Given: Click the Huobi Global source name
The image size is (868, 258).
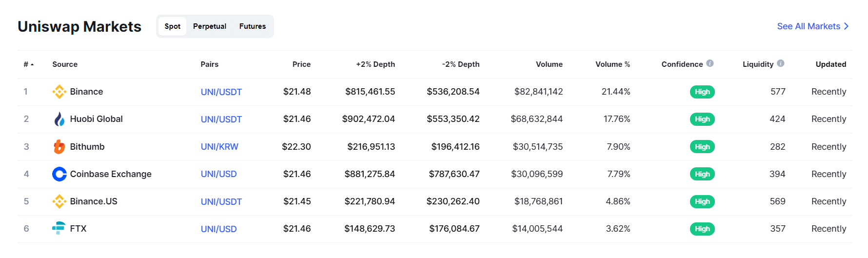Looking at the screenshot, I should pos(97,119).
